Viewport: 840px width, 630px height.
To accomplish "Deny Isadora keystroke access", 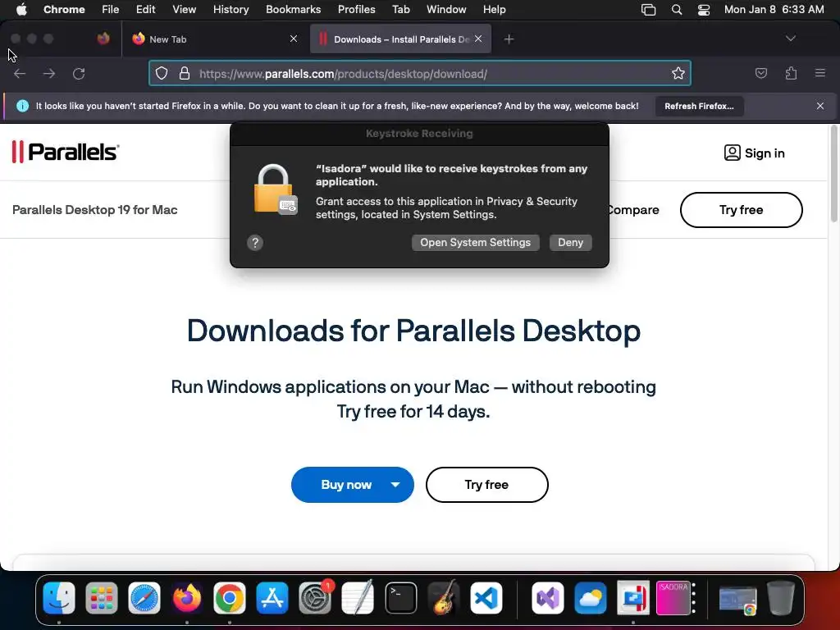I will pos(571,242).
